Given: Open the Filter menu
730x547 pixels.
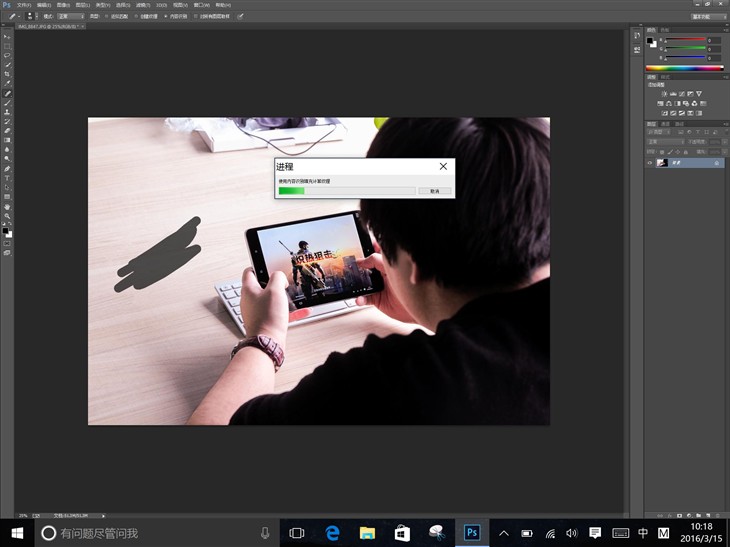Looking at the screenshot, I should pyautogui.click(x=140, y=5).
